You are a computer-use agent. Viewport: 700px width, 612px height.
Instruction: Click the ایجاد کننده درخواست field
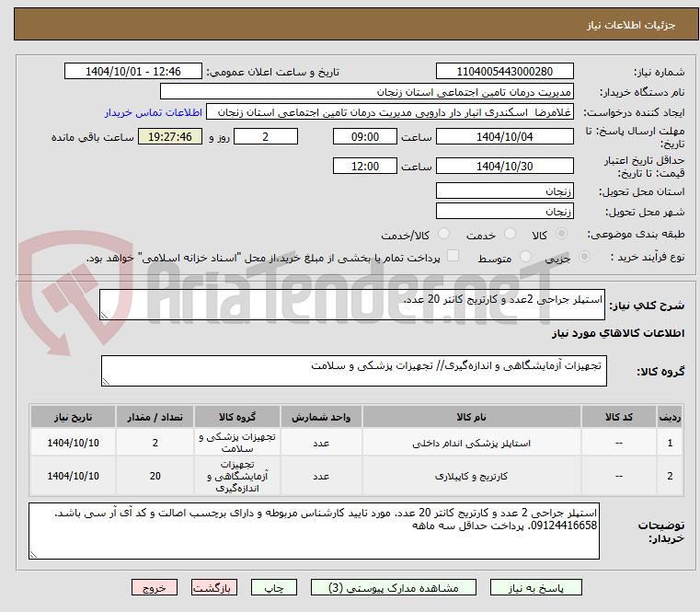coord(390,112)
